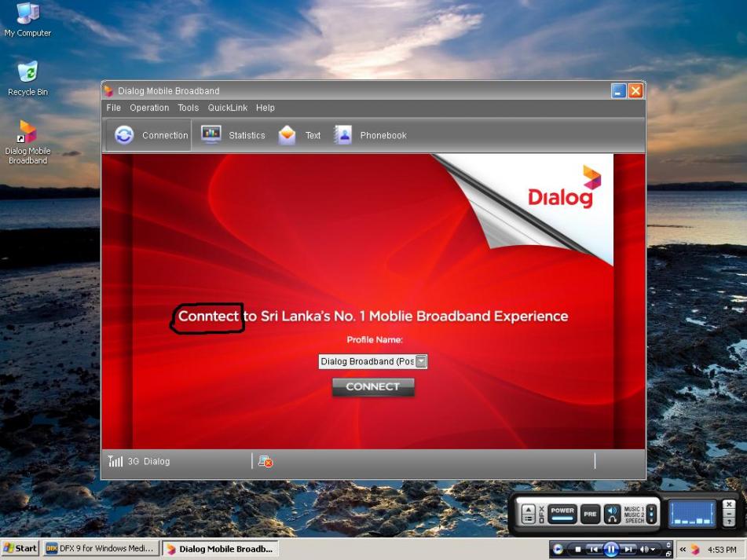Click the Phonebook contact icon
The width and height of the screenshot is (747, 560).
tap(343, 135)
